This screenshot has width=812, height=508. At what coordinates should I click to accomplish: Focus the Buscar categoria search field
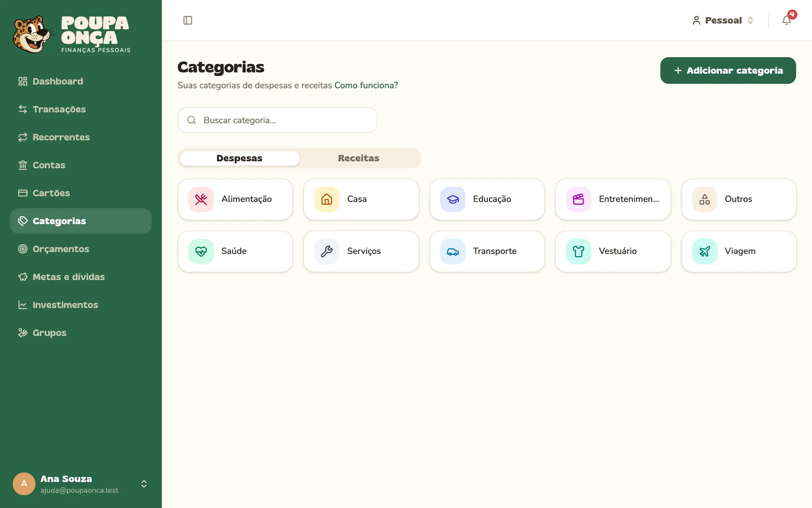278,120
